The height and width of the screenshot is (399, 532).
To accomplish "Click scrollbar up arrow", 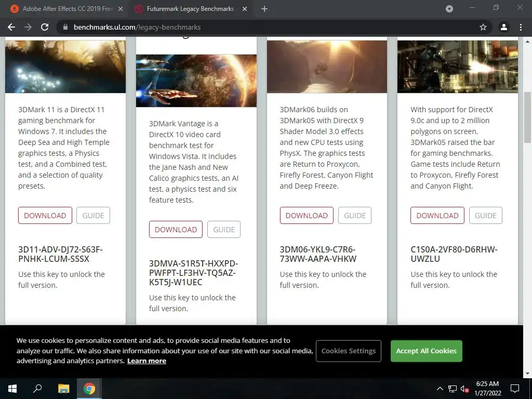I will click(527, 42).
